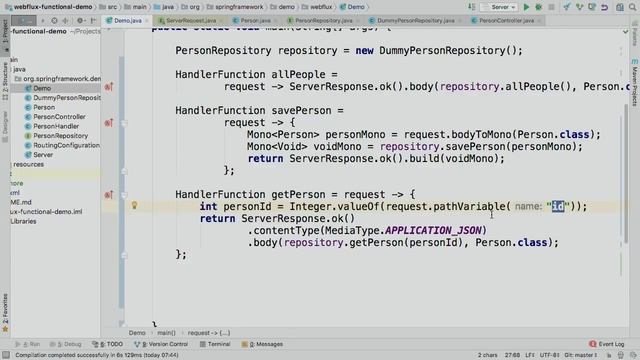Select DummyPersonRepository in the project tree
640x360 pixels.
[x=63, y=98]
